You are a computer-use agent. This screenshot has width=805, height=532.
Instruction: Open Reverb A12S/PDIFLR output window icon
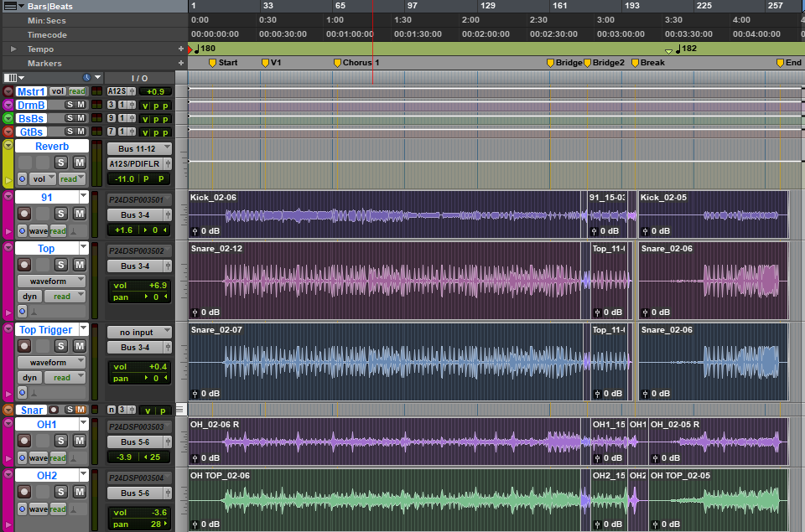tap(168, 163)
